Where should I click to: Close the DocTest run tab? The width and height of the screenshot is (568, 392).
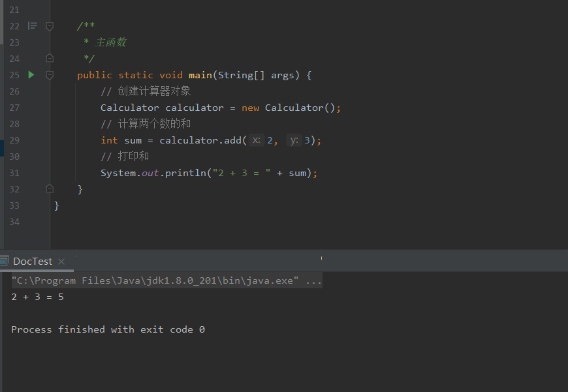click(61, 262)
